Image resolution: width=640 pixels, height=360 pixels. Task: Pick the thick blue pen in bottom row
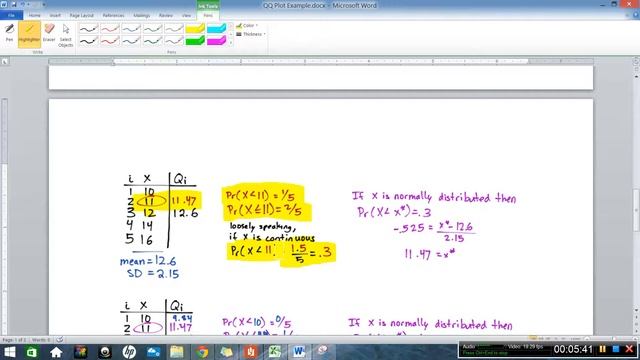[x=131, y=40]
